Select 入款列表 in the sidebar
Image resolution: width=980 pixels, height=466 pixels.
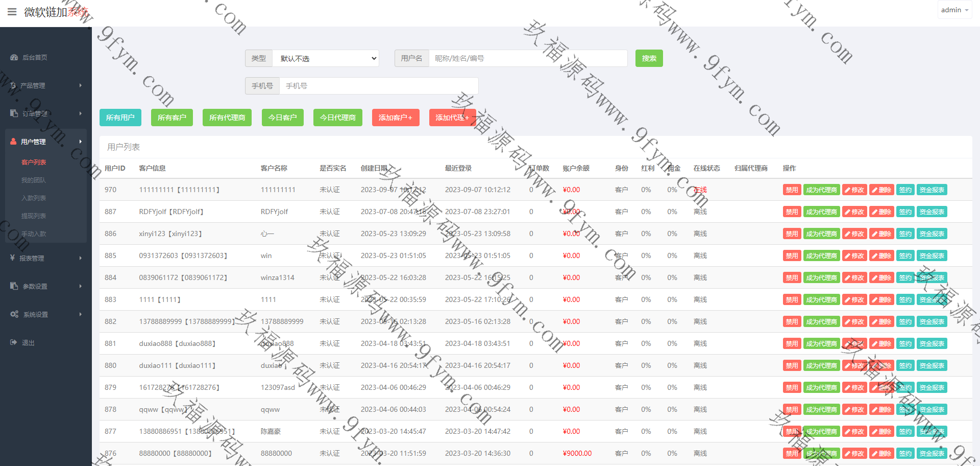pos(34,198)
